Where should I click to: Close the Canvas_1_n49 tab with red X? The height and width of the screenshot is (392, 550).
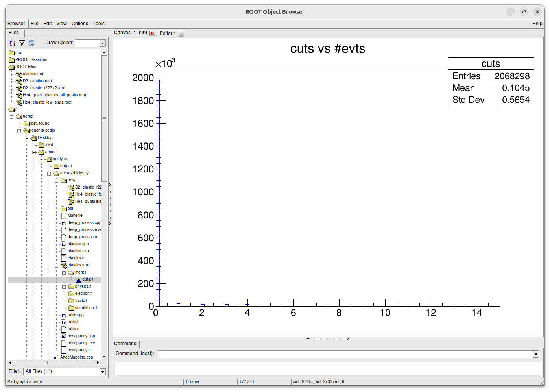point(152,33)
